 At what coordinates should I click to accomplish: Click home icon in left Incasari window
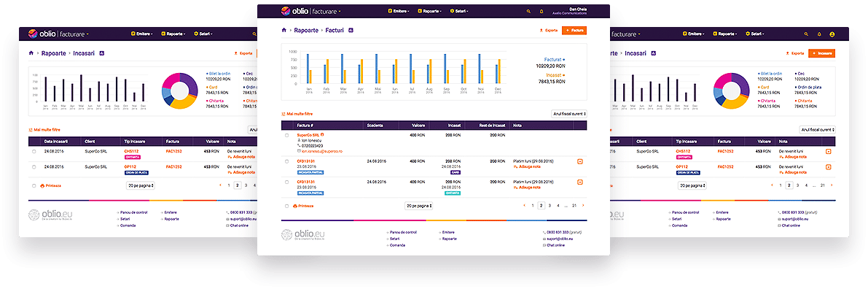31,53
